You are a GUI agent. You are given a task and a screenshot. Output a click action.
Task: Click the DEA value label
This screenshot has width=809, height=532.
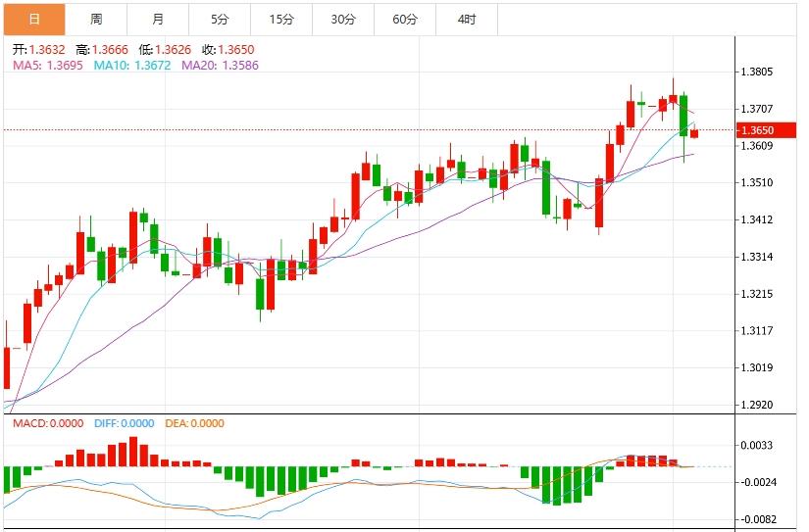[194, 423]
